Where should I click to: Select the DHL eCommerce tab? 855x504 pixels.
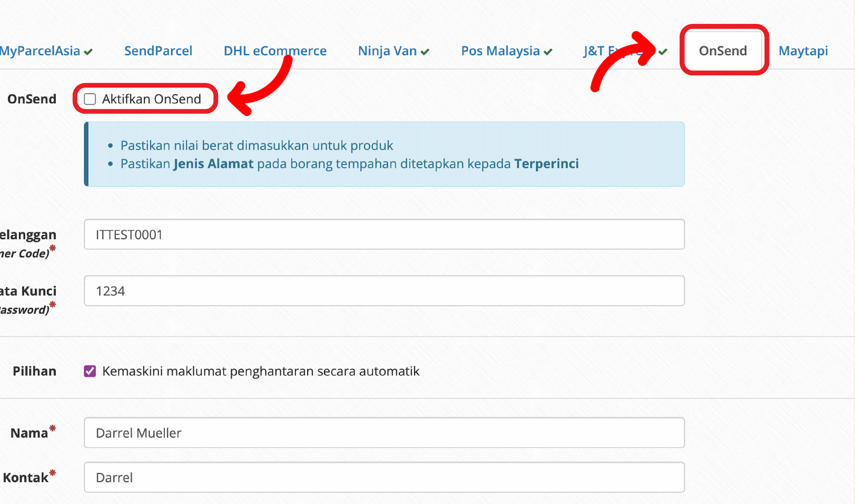tap(275, 51)
